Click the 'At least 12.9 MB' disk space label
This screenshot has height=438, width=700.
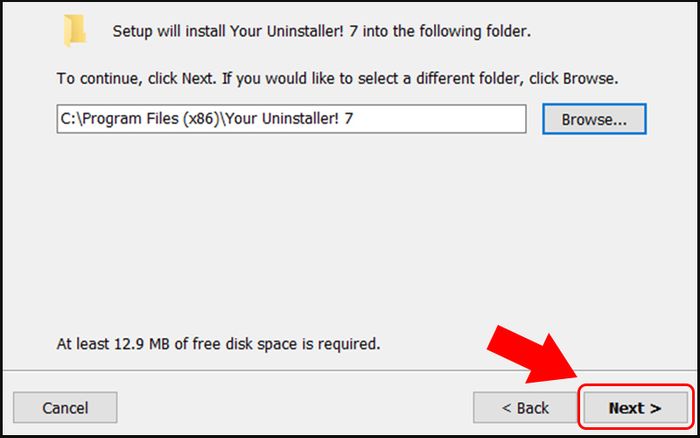pyautogui.click(x=113, y=344)
